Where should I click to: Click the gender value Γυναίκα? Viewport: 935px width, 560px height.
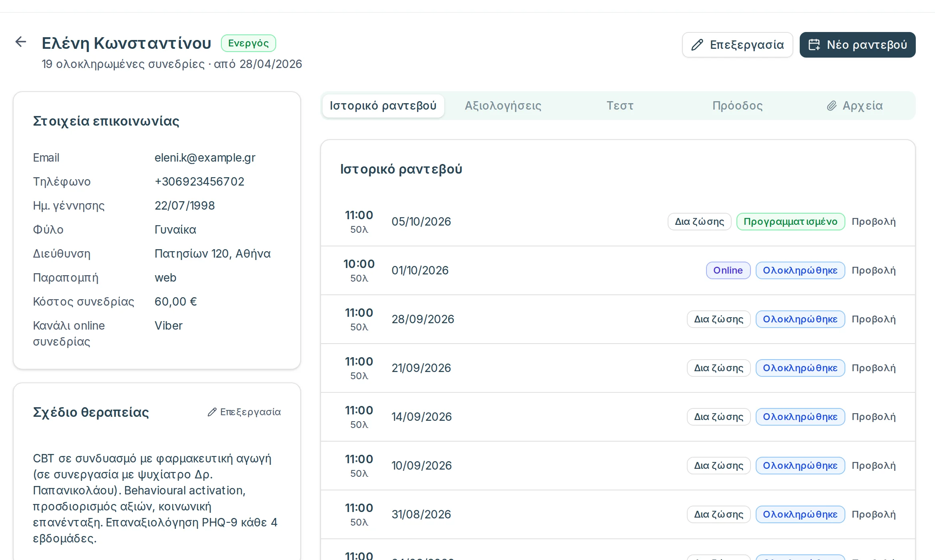[x=175, y=230]
